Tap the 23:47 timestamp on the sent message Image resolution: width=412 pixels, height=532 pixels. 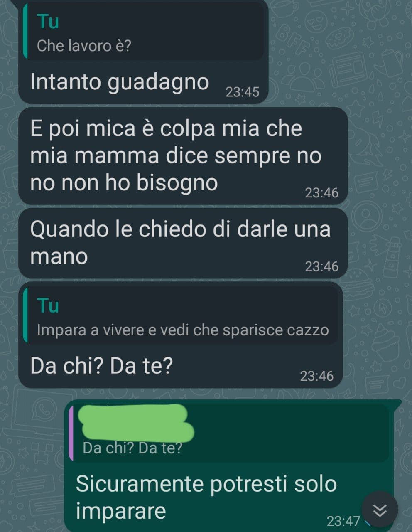click(343, 521)
